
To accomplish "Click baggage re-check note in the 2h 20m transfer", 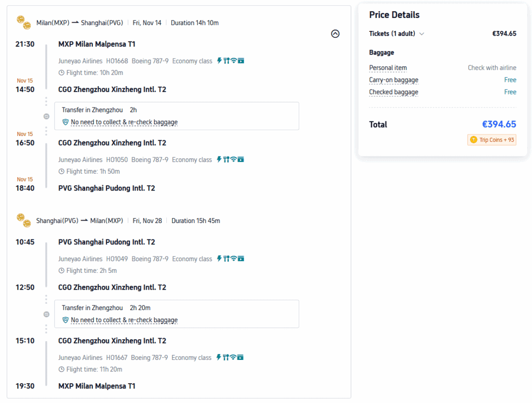I will point(124,320).
